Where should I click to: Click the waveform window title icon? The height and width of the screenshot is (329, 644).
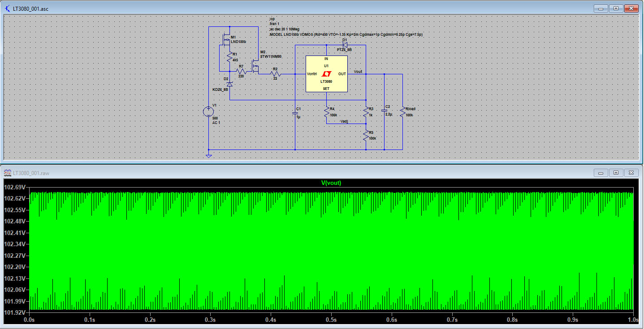pyautogui.click(x=8, y=172)
